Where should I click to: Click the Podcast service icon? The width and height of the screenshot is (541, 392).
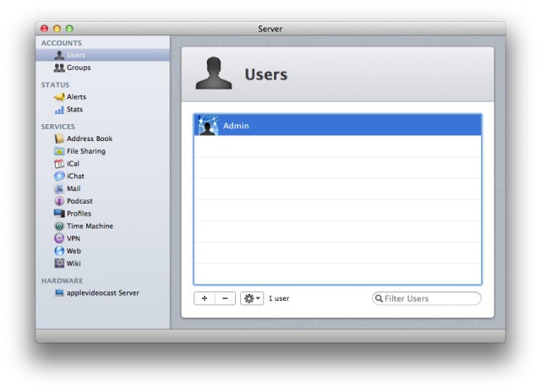(x=59, y=201)
